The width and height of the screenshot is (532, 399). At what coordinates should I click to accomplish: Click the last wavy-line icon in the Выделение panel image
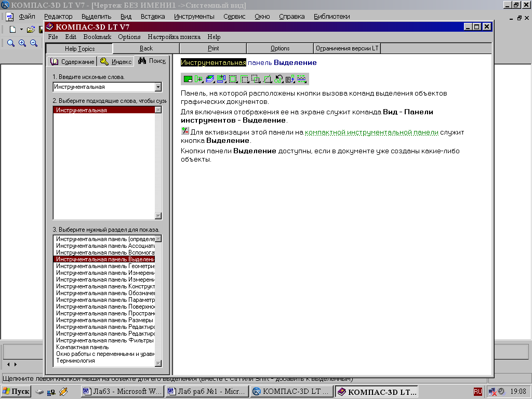tap(302, 79)
